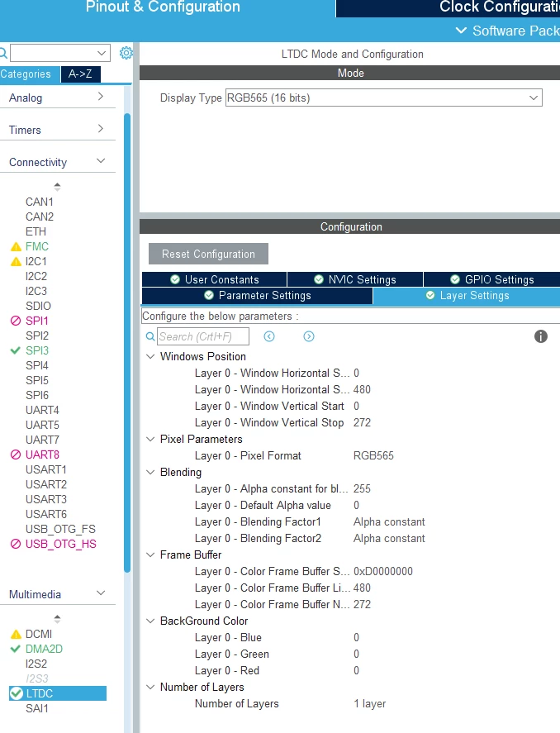Switch to Categories view tab
This screenshot has height=733, width=560.
[x=30, y=74]
